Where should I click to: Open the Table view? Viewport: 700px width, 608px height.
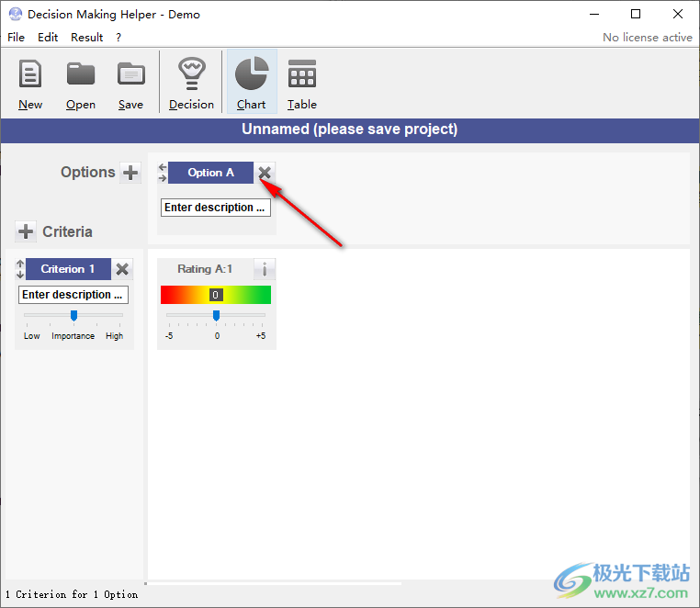click(x=301, y=83)
